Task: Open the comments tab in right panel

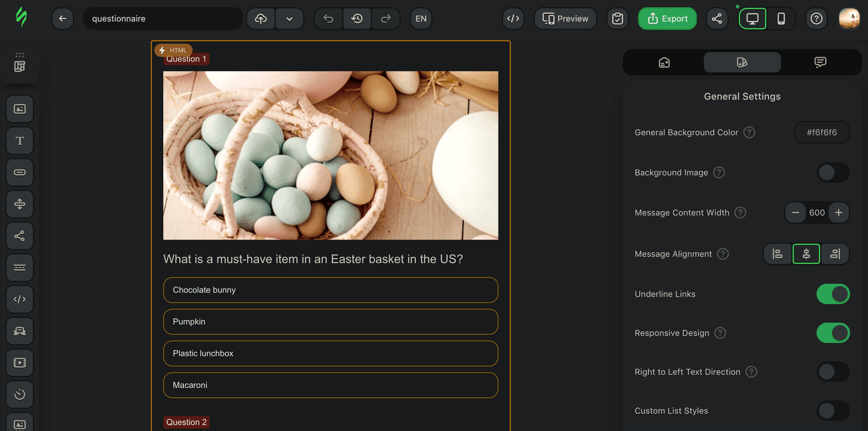Action: [x=820, y=62]
